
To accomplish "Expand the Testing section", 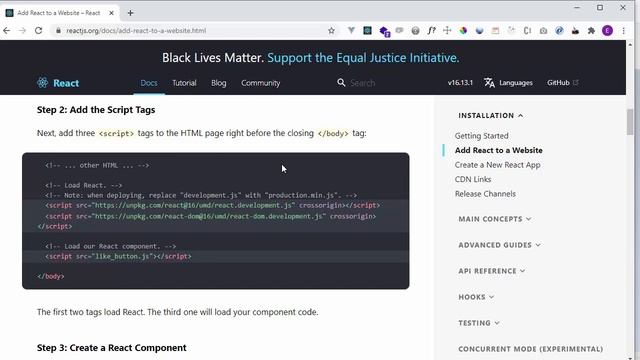I will click(x=479, y=323).
